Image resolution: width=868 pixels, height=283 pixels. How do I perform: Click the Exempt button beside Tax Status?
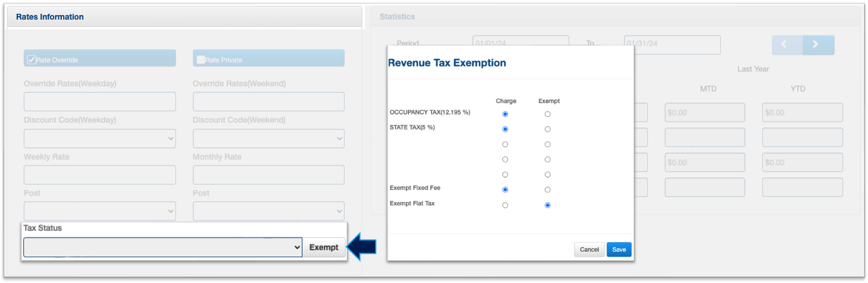[x=324, y=248]
